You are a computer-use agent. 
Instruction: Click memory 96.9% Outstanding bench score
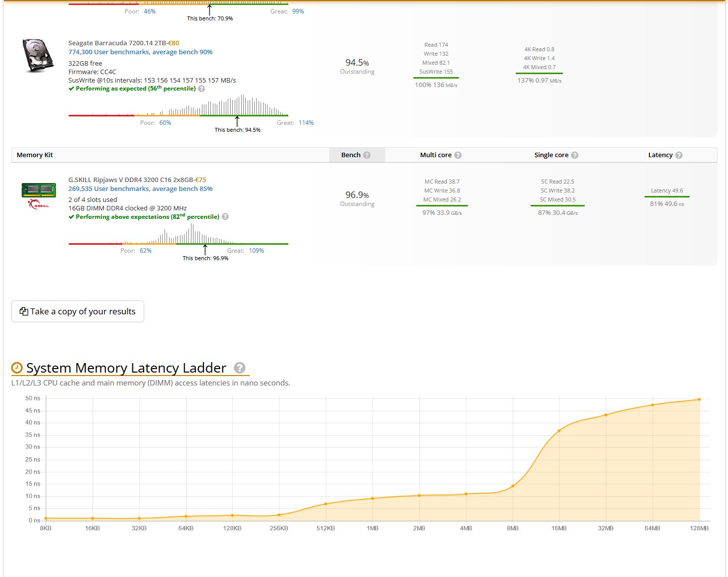coord(357,198)
